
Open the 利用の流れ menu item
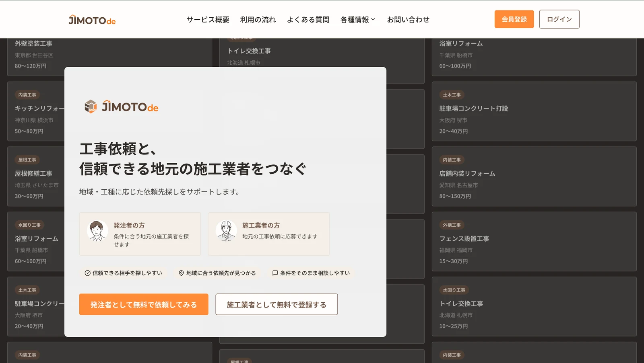[x=258, y=19]
